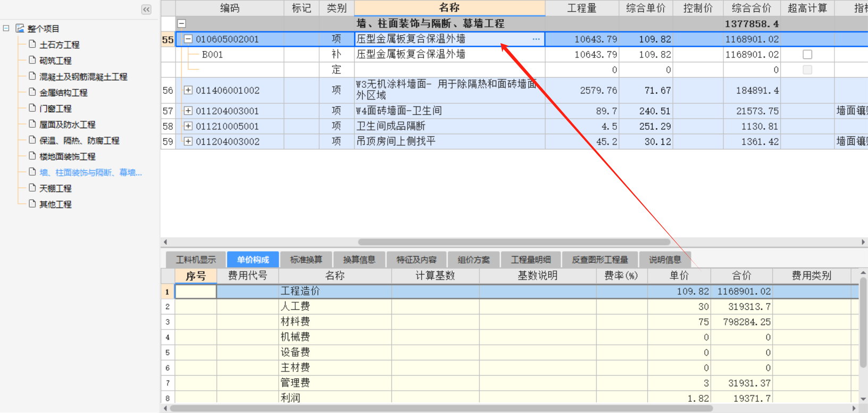
Task: Click the upper table's scroll-right arrow
Action: tap(863, 242)
